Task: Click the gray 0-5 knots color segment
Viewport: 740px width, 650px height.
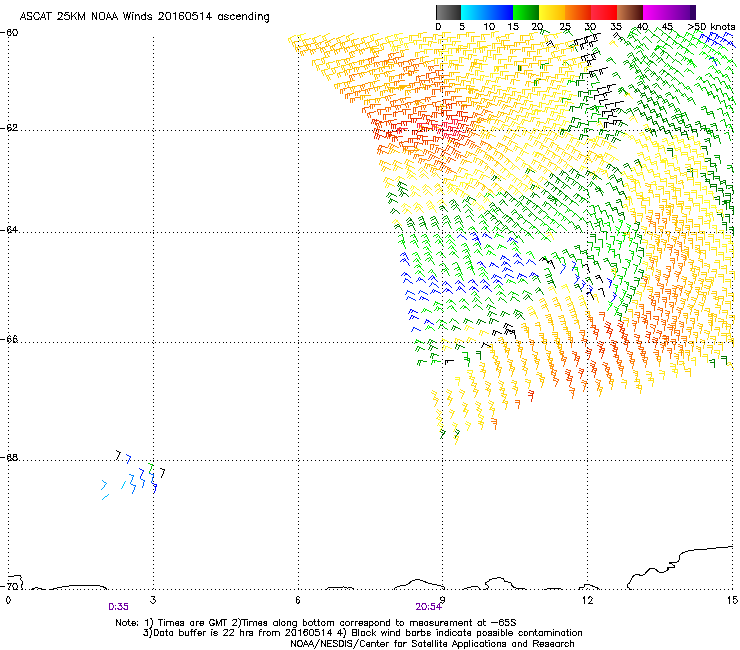Action: tap(448, 12)
